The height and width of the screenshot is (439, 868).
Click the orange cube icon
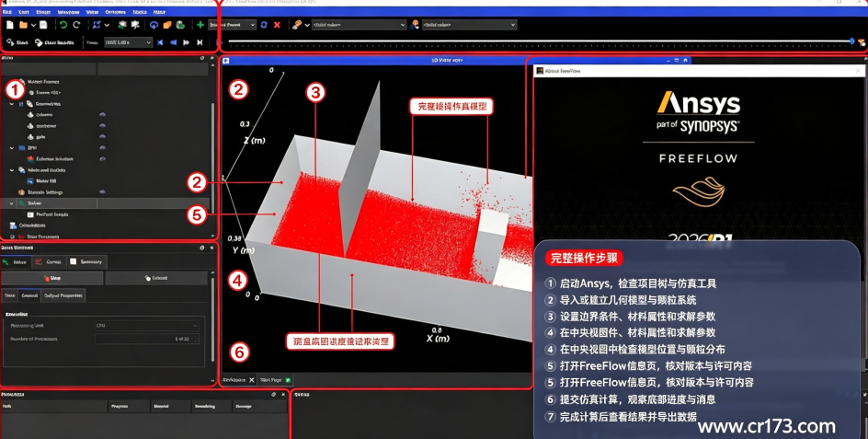[x=166, y=25]
